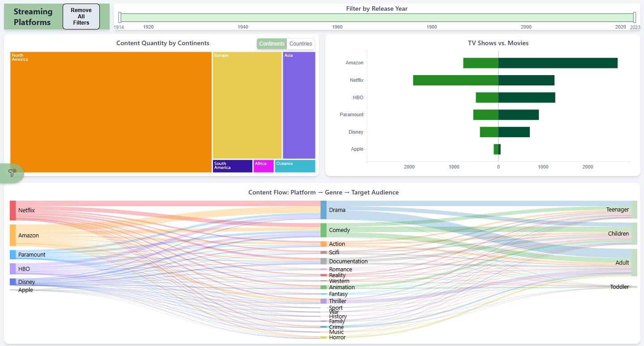Viewport: 644px width, 346px height.
Task: Click the HBO platform node
Action: click(x=13, y=269)
